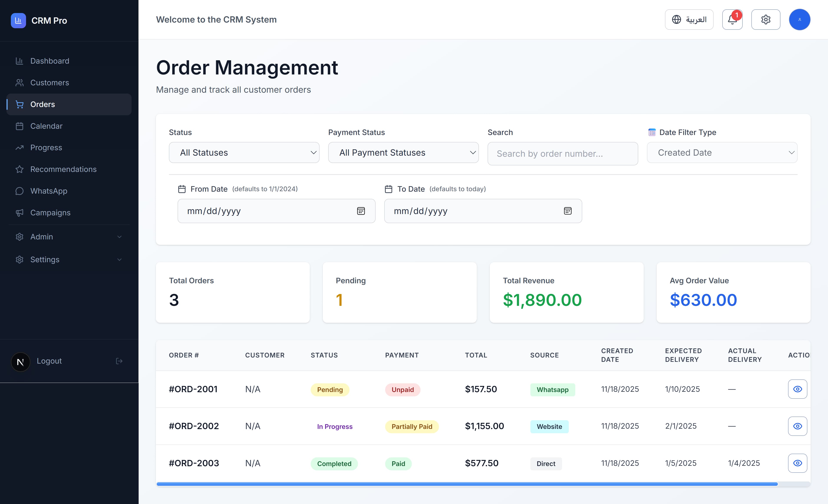Go to Dashboard in sidebar
Screen dimensions: 828x504
(69, 61)
